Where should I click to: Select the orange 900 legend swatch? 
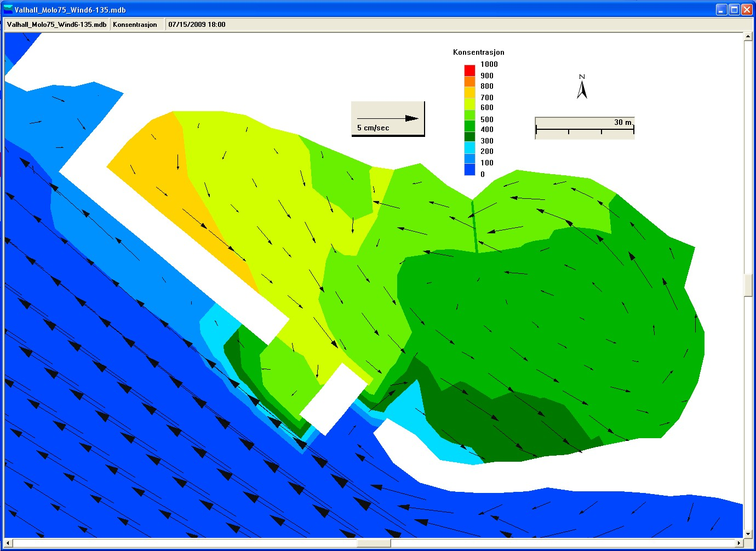point(469,81)
